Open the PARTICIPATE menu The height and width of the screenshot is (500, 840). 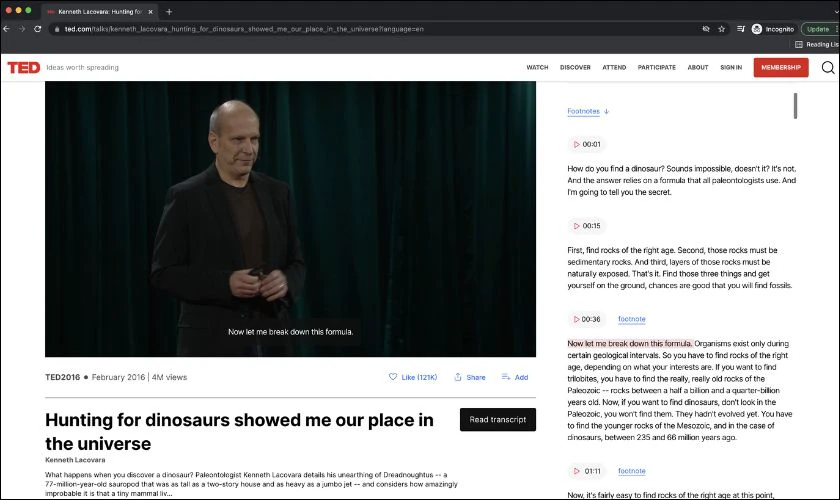tap(657, 68)
